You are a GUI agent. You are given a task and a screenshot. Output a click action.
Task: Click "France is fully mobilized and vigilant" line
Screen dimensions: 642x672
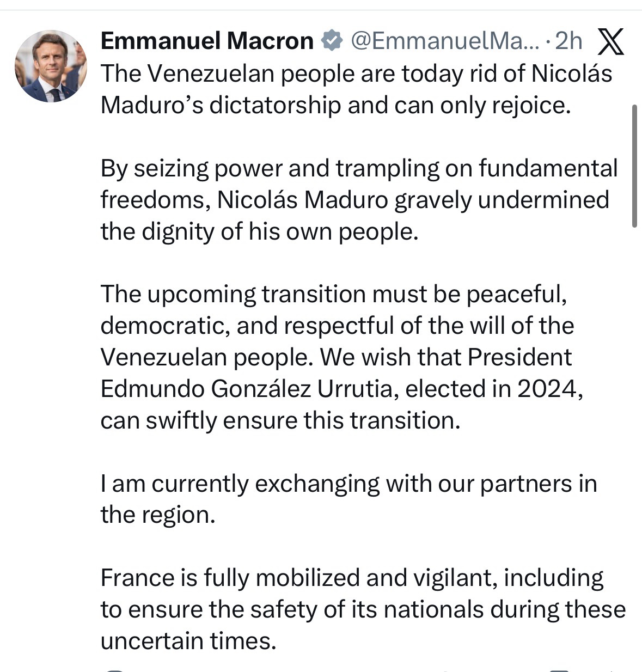298,578
